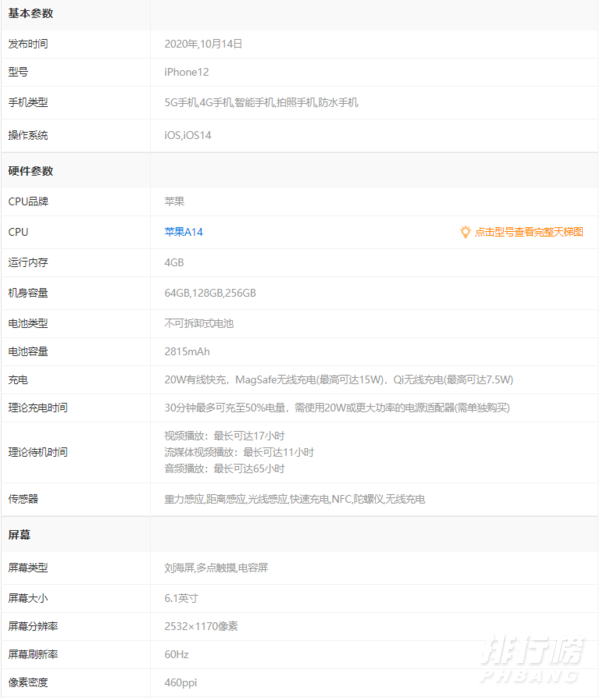Viewport: 600px width, 698px height.
Task: Click the 手机类型 label
Action: pyautogui.click(x=28, y=102)
